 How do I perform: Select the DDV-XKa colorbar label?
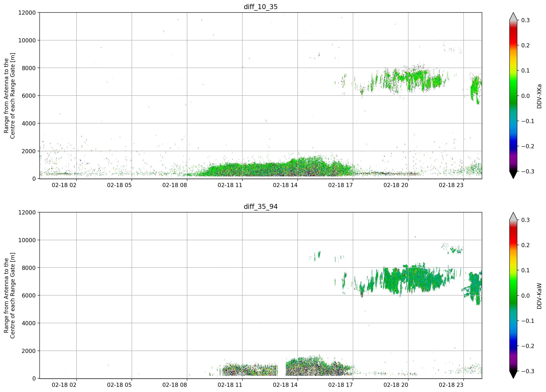pyautogui.click(x=539, y=96)
